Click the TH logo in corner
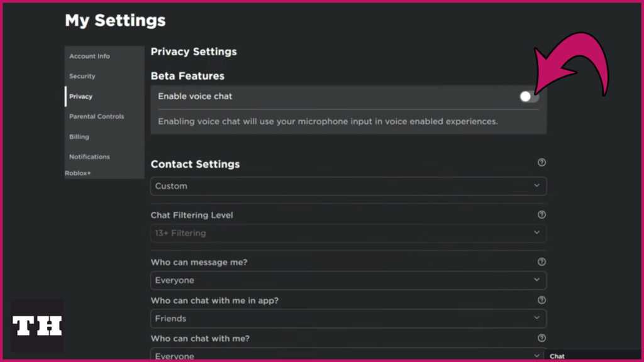This screenshot has height=362, width=644. 37,326
